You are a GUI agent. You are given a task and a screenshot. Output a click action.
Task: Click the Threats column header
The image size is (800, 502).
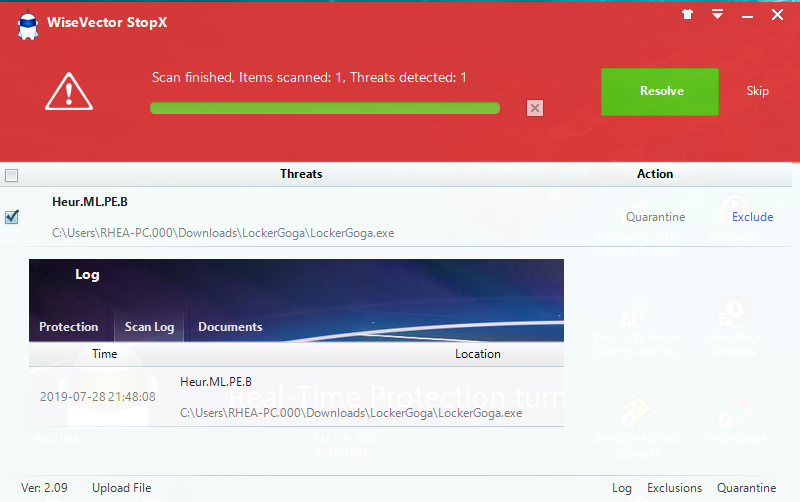(301, 174)
